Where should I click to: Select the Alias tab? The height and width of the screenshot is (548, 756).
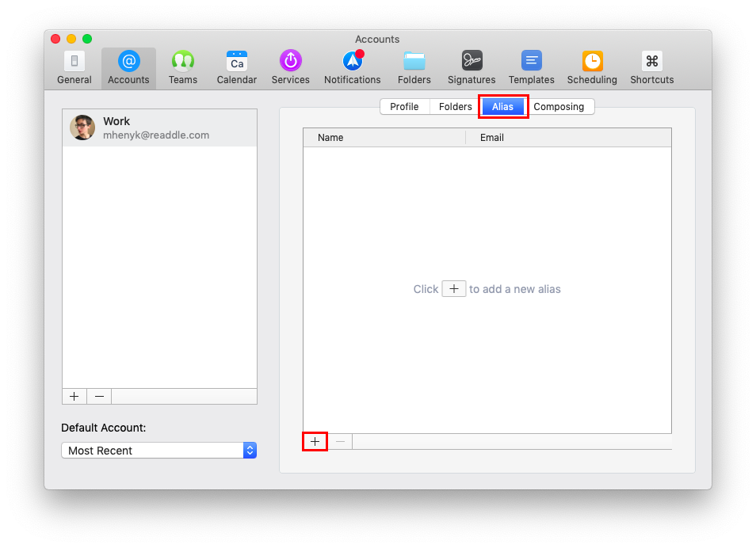502,106
